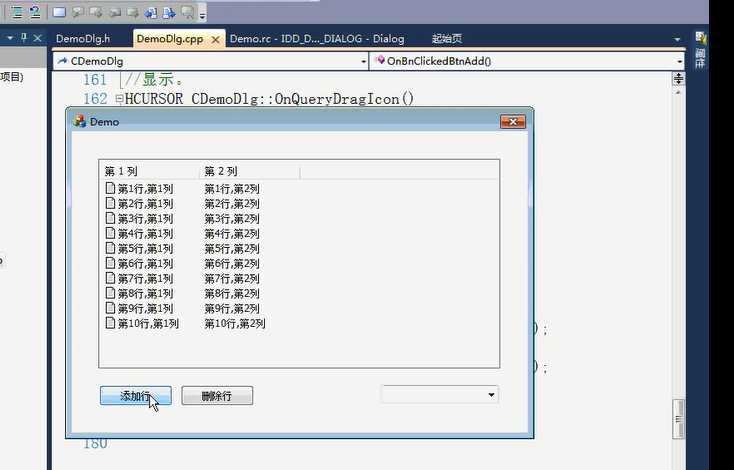The width and height of the screenshot is (734, 470).
Task: Select the list item 第1行,第1列
Action: click(x=145, y=189)
